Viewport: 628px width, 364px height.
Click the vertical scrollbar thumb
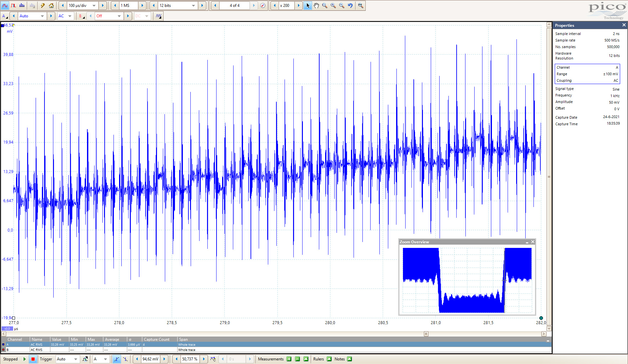549,177
